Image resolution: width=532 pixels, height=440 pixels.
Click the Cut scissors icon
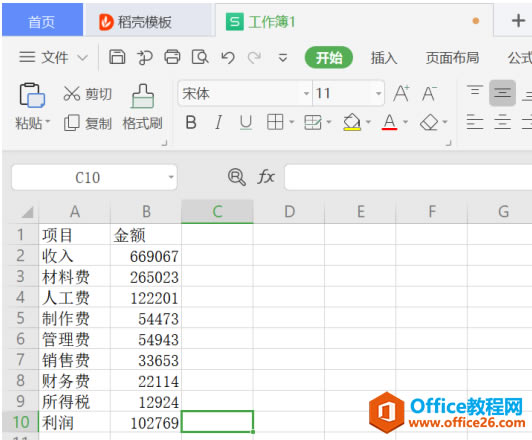pyautogui.click(x=72, y=93)
